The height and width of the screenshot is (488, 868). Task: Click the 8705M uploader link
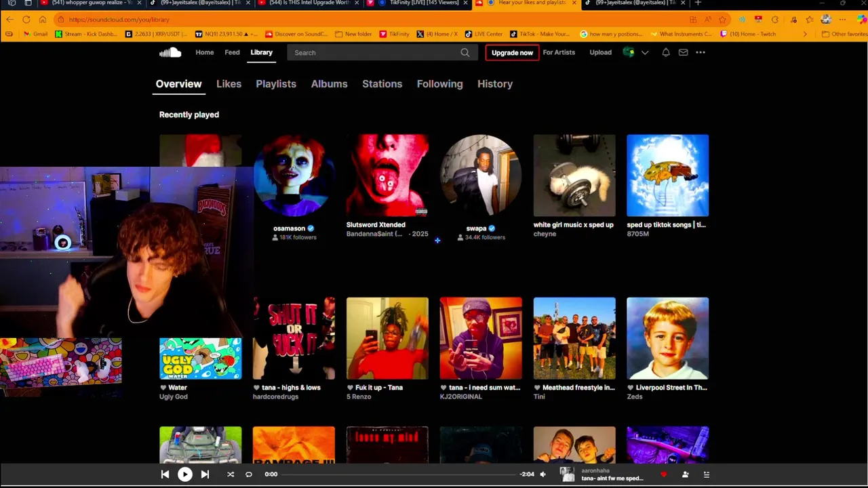pos(638,234)
